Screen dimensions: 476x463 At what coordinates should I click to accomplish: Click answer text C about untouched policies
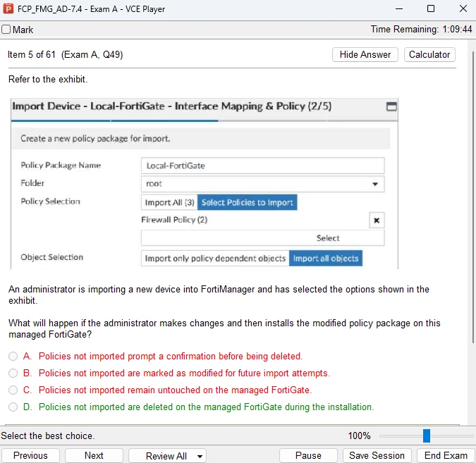pos(175,390)
